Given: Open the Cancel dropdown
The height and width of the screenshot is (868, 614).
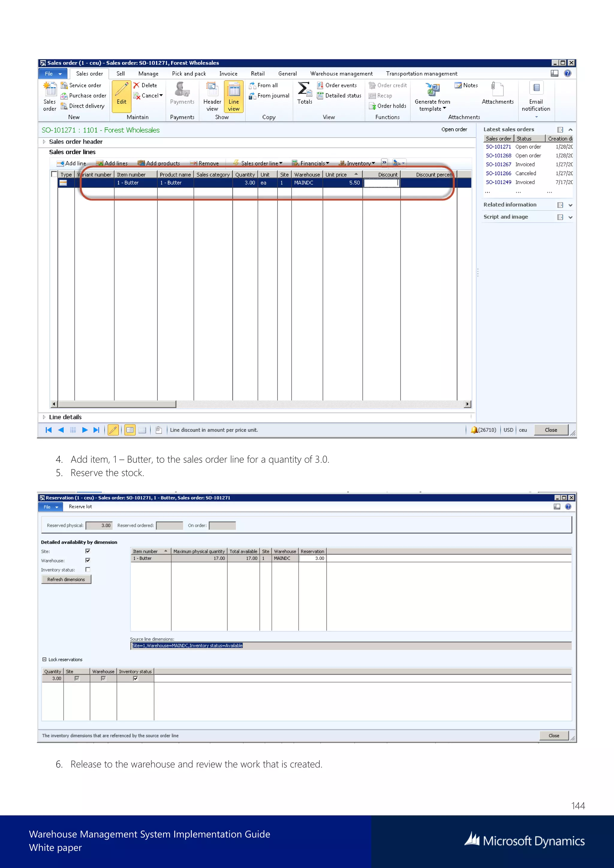Looking at the screenshot, I should tap(148, 96).
